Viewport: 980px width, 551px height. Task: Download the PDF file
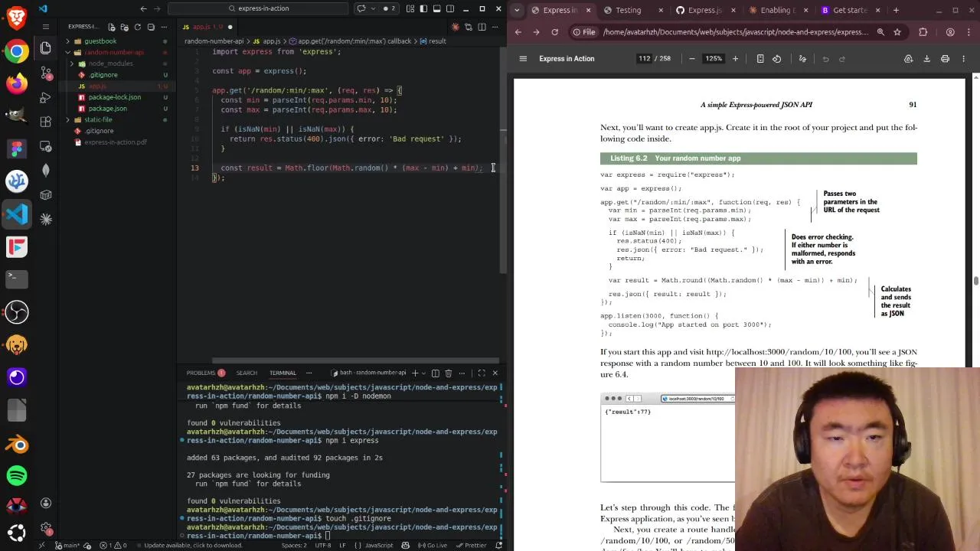tap(926, 59)
